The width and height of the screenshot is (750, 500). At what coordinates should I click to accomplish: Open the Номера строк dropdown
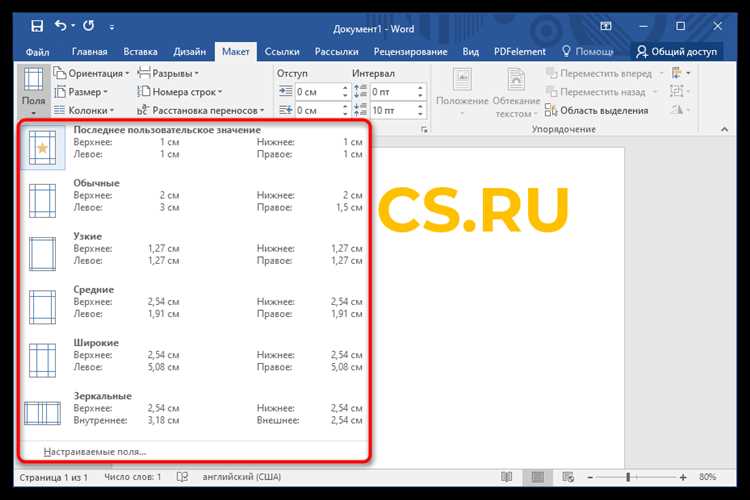coord(180,92)
